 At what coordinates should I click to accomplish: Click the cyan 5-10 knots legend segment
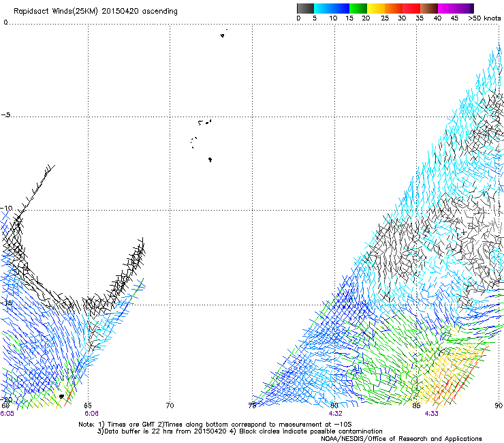coord(323,8)
